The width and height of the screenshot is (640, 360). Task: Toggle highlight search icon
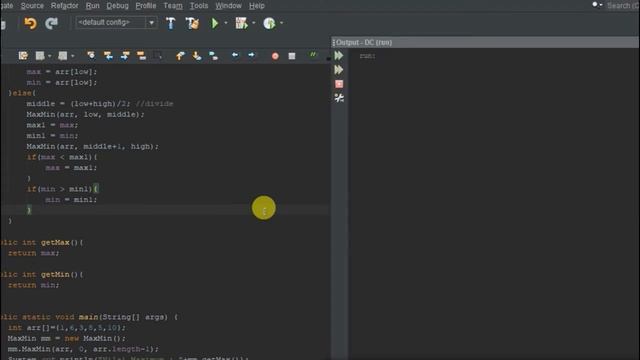pyautogui.click(x=142, y=56)
